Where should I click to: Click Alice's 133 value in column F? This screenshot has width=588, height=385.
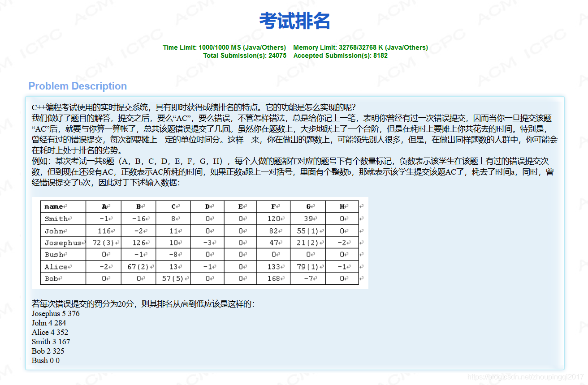[273, 266]
